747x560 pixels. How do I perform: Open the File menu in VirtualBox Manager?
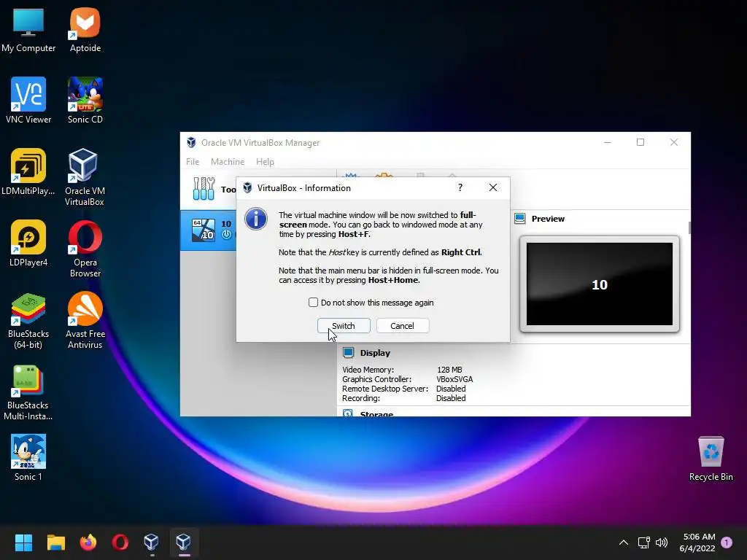click(x=193, y=161)
